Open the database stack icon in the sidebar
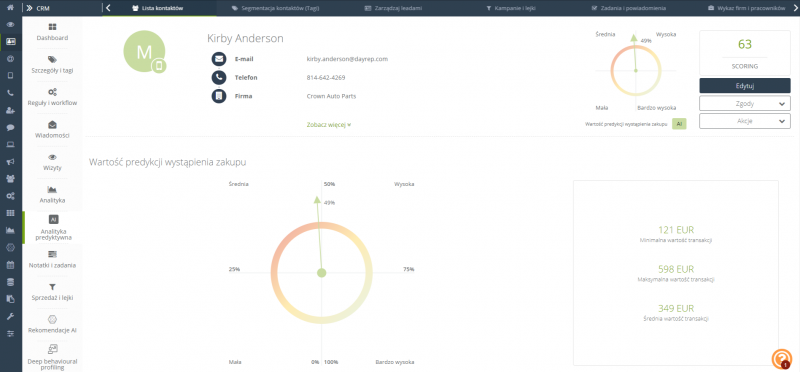Screen dimensions: 800x372 [x=11, y=282]
